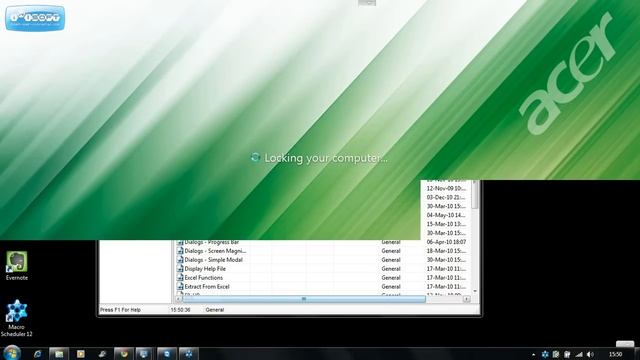Click the horizontal scrollbar right arrow
The height and width of the screenshot is (360, 640).
[x=467, y=299]
